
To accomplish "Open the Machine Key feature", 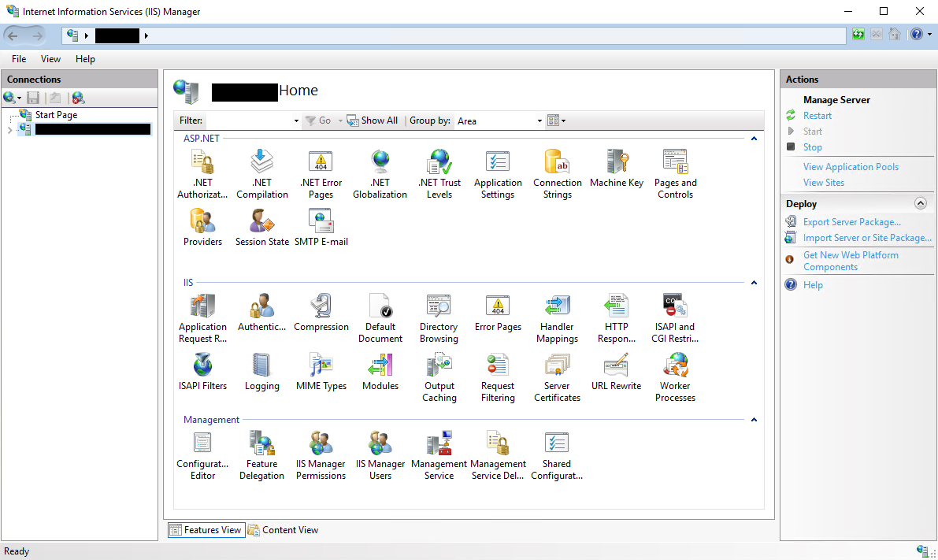I will click(x=617, y=169).
